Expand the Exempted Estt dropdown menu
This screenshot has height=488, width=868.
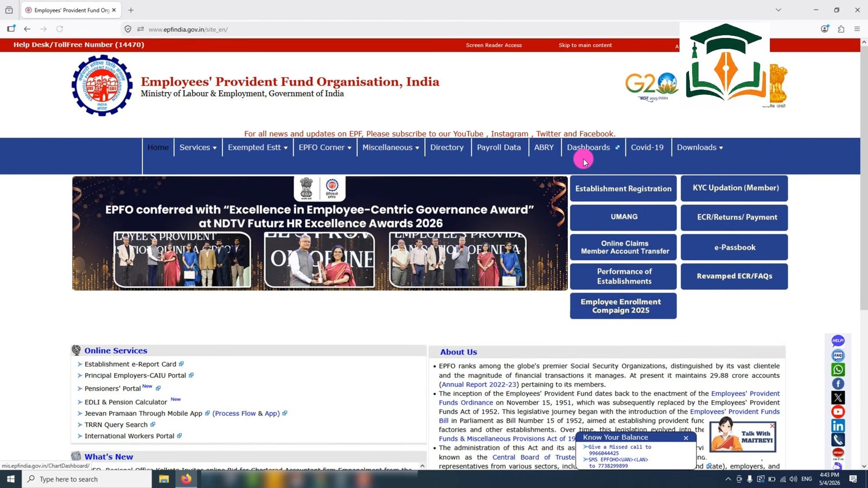[258, 147]
